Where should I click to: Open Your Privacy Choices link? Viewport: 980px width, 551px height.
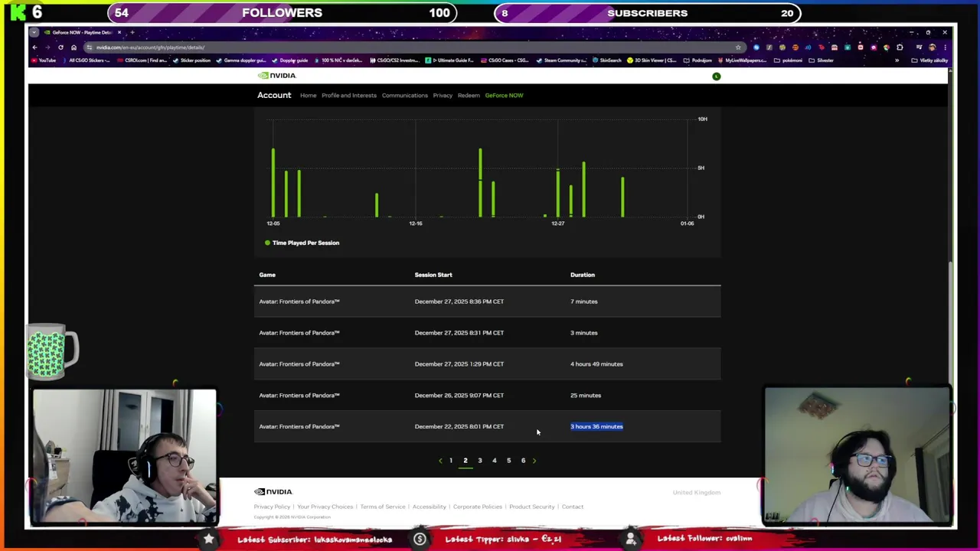pos(325,507)
